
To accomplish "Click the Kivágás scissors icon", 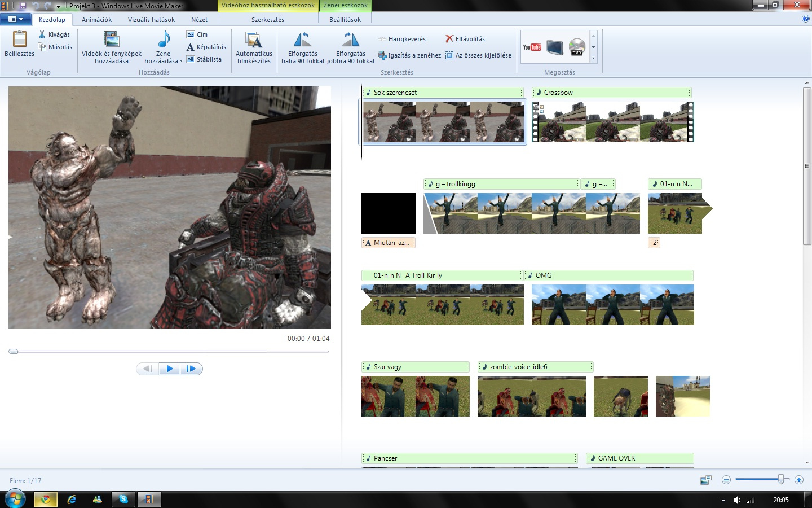I will (42, 34).
